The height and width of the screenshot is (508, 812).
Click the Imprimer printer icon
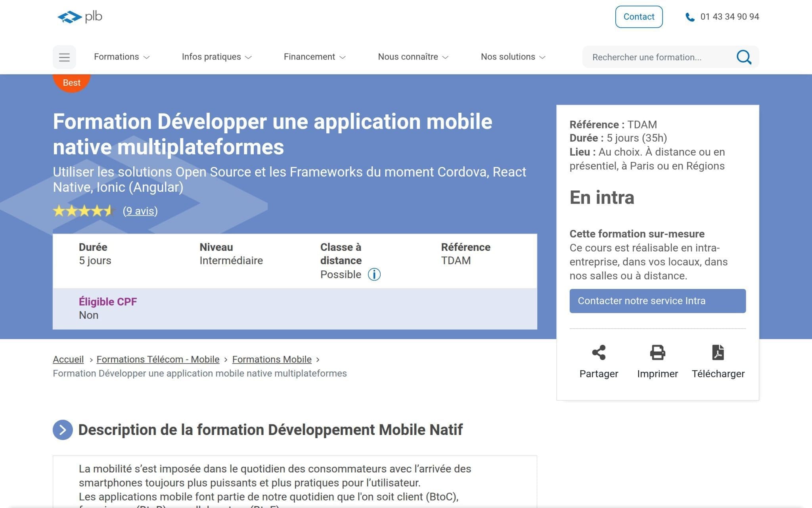[x=657, y=352]
